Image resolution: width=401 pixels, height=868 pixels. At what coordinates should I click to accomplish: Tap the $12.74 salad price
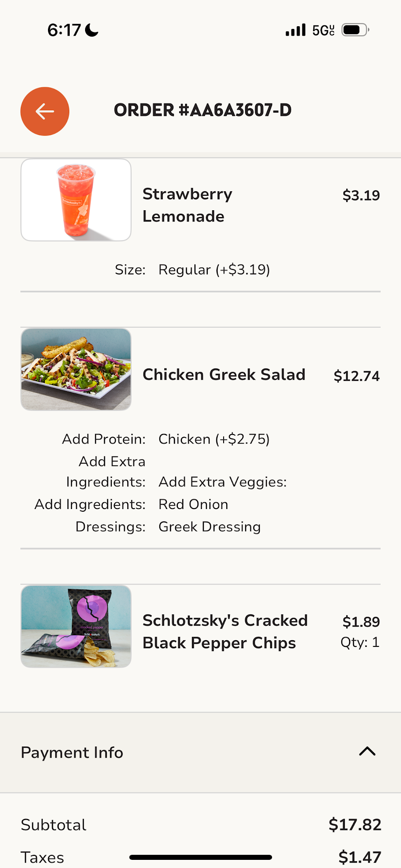coord(357,376)
